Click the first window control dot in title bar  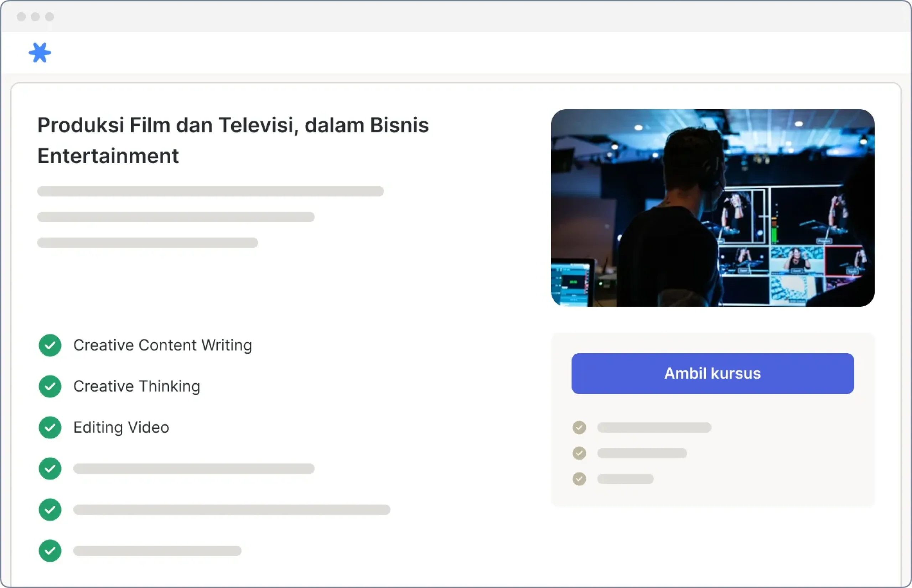21,16
